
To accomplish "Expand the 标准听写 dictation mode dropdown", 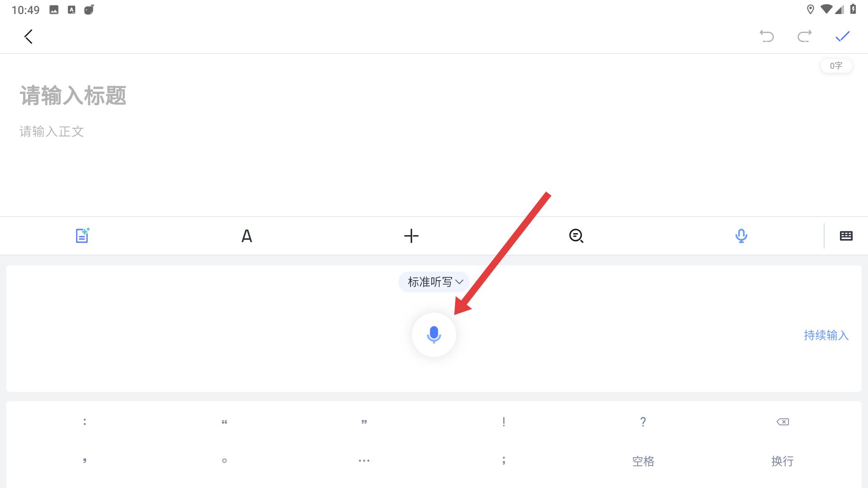I will 434,282.
